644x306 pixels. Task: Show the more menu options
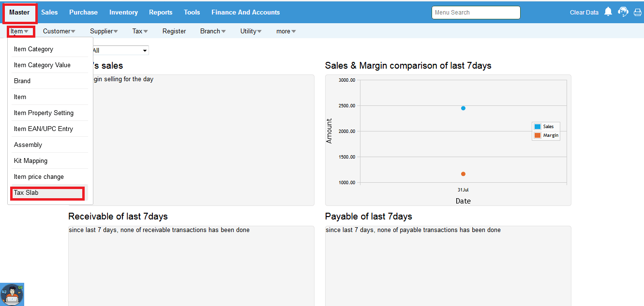[286, 31]
